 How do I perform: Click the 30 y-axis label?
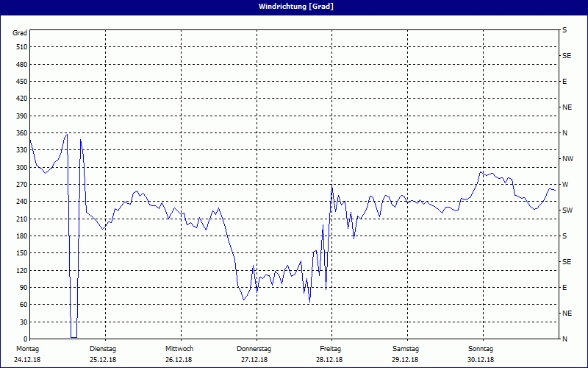pos(24,322)
